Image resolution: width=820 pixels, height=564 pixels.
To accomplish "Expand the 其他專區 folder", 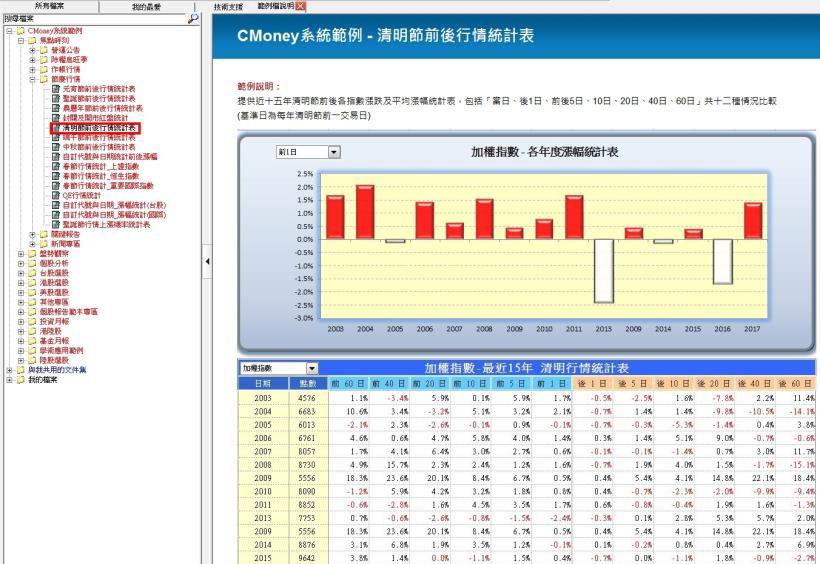I will click(21, 302).
